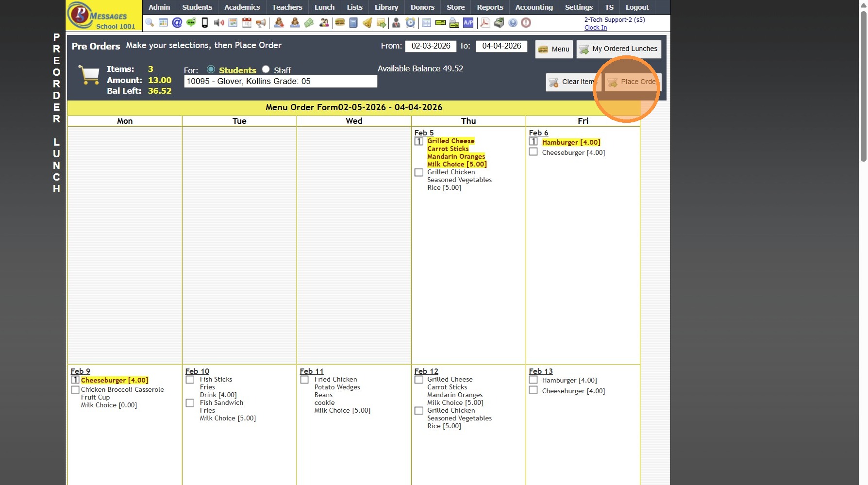Open the Settings menu
The image size is (868, 485).
pyautogui.click(x=579, y=7)
